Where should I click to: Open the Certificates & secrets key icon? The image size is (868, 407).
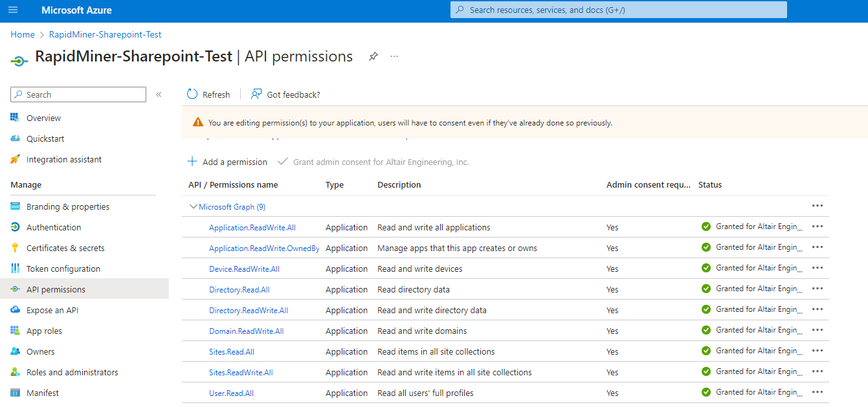tap(15, 248)
